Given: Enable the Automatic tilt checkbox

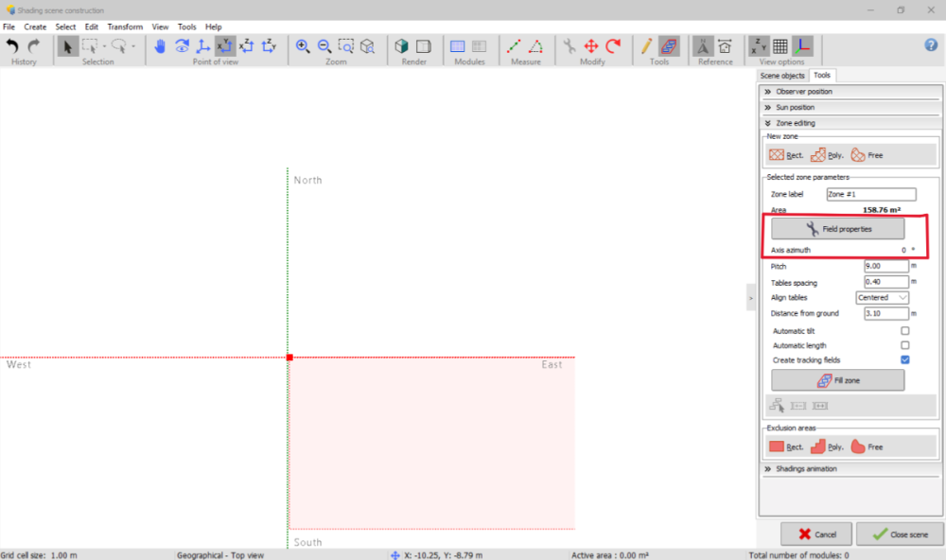Looking at the screenshot, I should point(905,331).
